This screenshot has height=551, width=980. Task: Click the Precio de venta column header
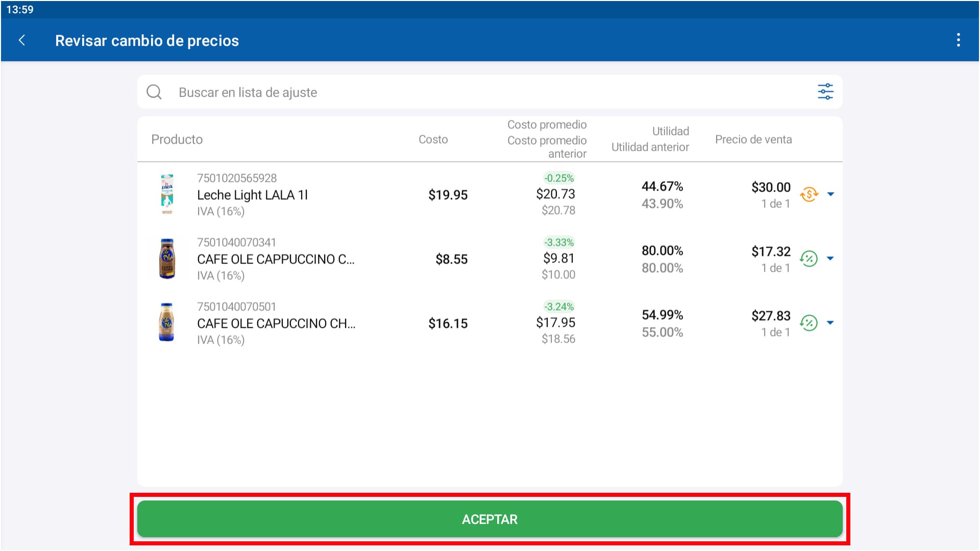[x=753, y=139]
